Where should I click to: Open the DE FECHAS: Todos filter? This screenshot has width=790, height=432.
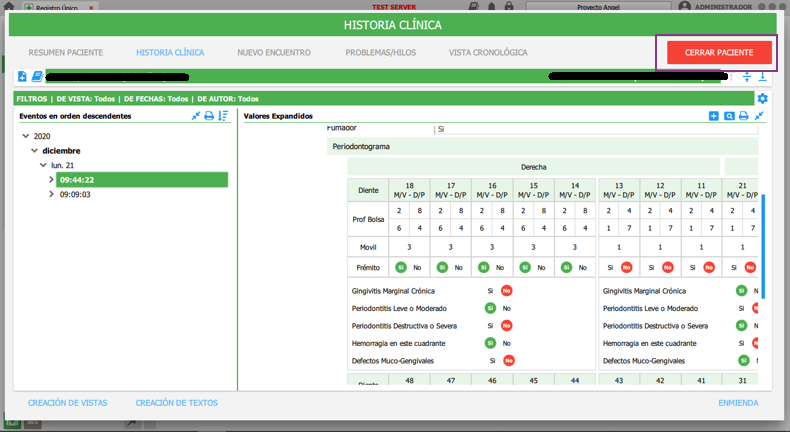pyautogui.click(x=156, y=99)
